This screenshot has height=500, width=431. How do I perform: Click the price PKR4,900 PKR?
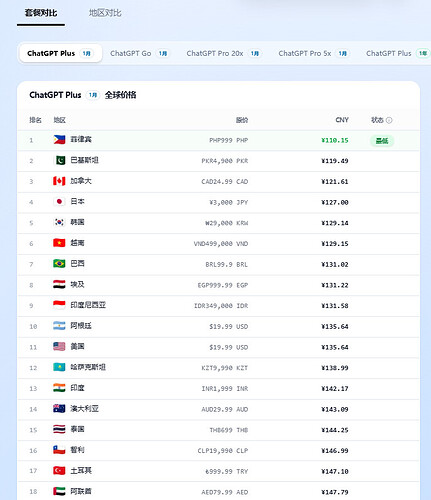point(225,161)
